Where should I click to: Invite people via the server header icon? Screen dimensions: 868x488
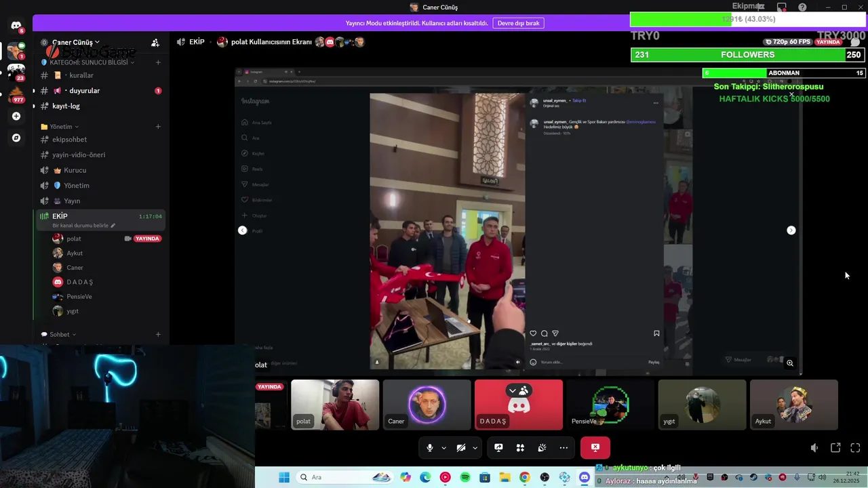point(155,42)
